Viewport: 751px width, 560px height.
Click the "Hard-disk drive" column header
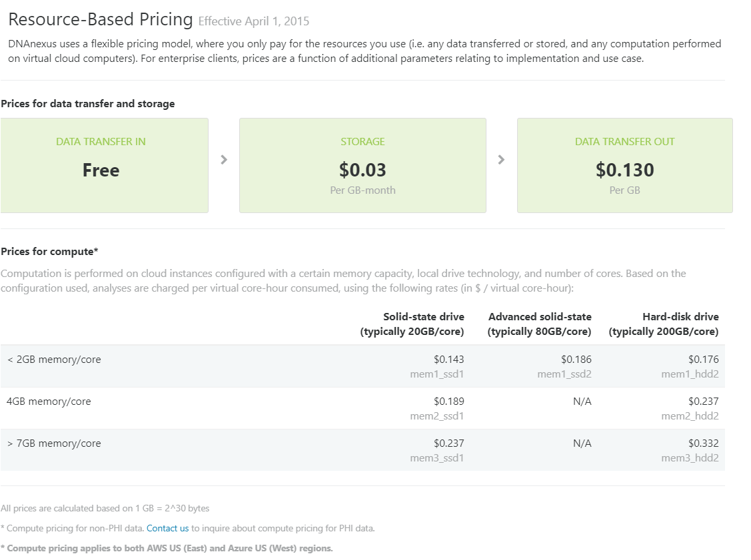point(680,316)
